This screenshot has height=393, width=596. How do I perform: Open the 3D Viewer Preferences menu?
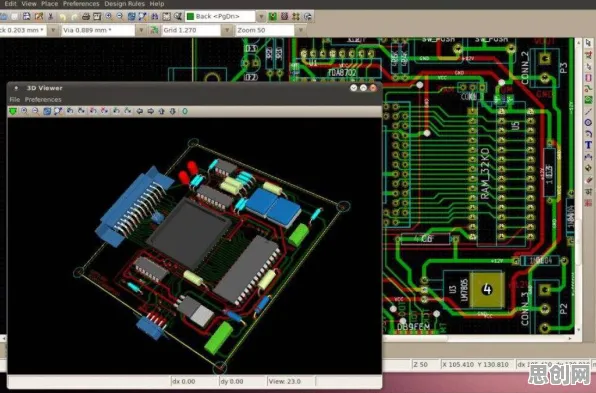click(x=43, y=100)
